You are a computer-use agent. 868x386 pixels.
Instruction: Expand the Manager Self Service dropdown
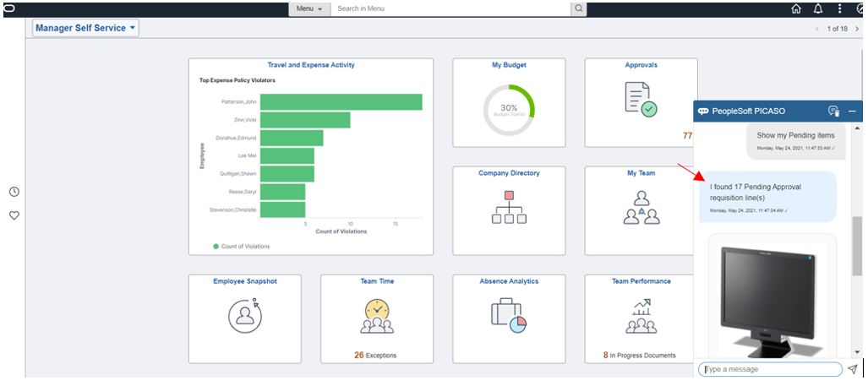[86, 28]
